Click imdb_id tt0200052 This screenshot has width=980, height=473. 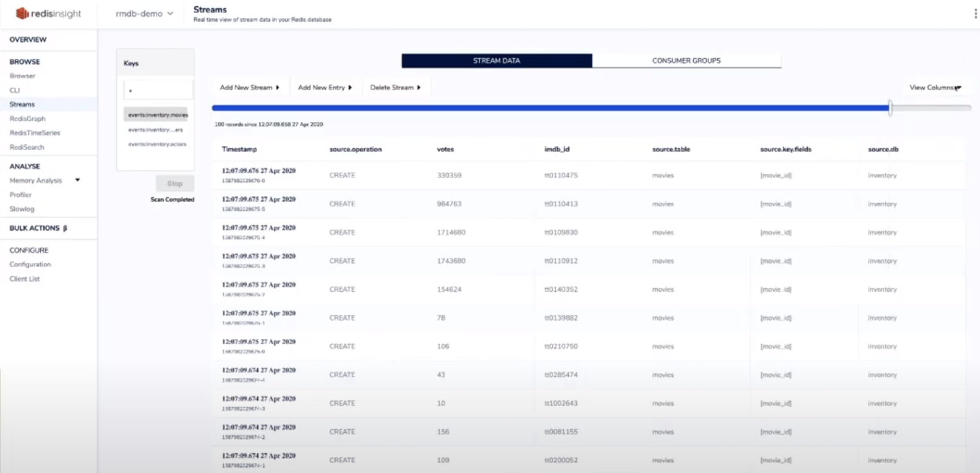point(561,460)
